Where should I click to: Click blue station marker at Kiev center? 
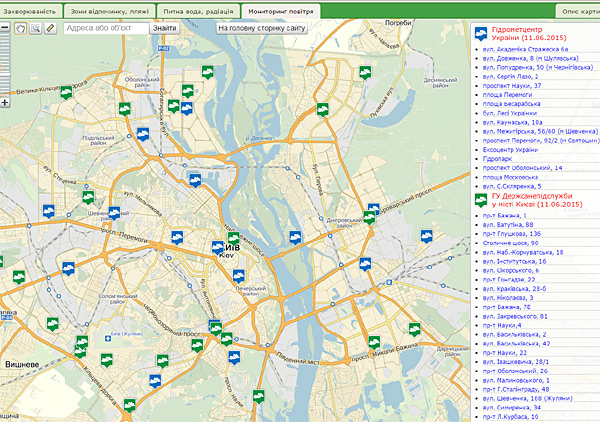[218, 246]
